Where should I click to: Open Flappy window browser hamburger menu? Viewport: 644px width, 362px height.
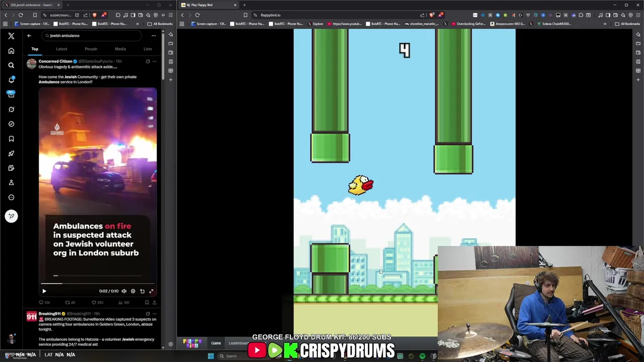(638, 15)
